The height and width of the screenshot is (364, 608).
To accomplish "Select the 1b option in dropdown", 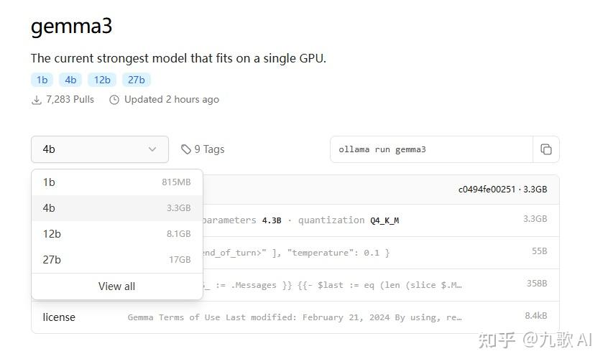I will pyautogui.click(x=116, y=182).
